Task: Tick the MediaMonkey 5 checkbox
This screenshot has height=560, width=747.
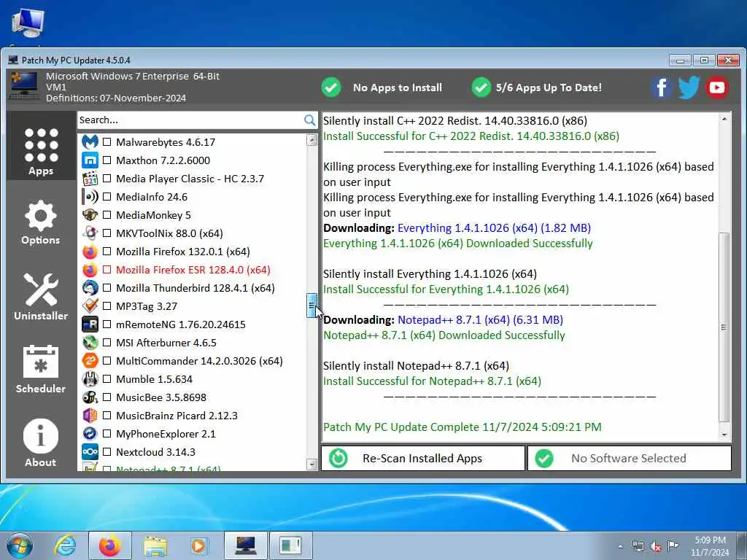Action: [x=107, y=215]
